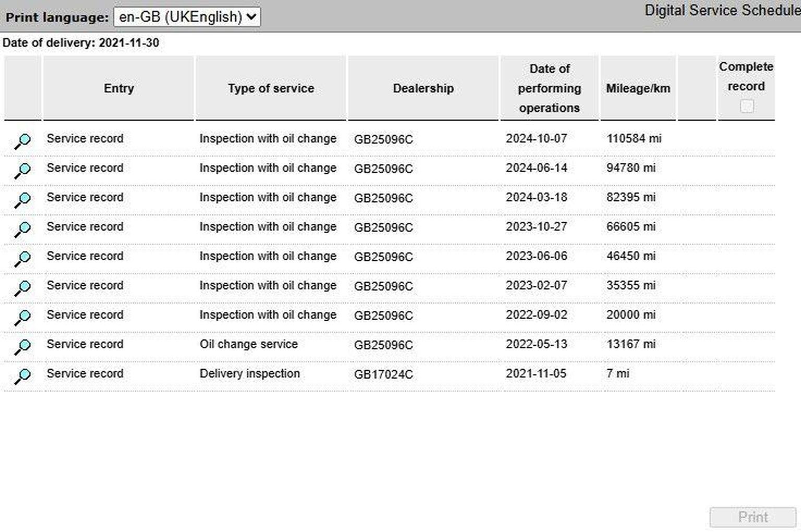The height and width of the screenshot is (532, 801).
Task: Open the Print language dropdown
Action: coord(187,17)
